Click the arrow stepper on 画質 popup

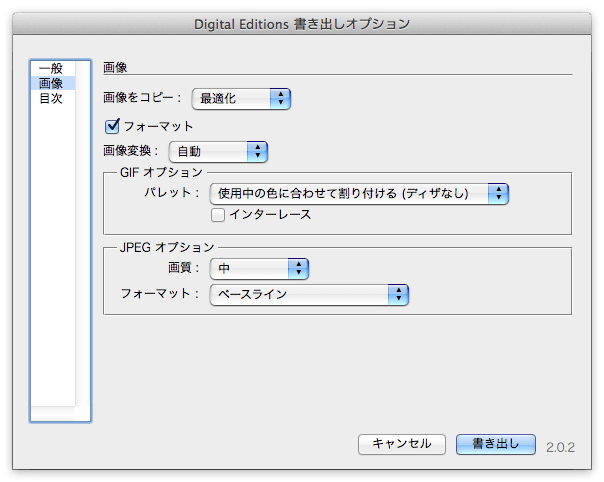[299, 269]
